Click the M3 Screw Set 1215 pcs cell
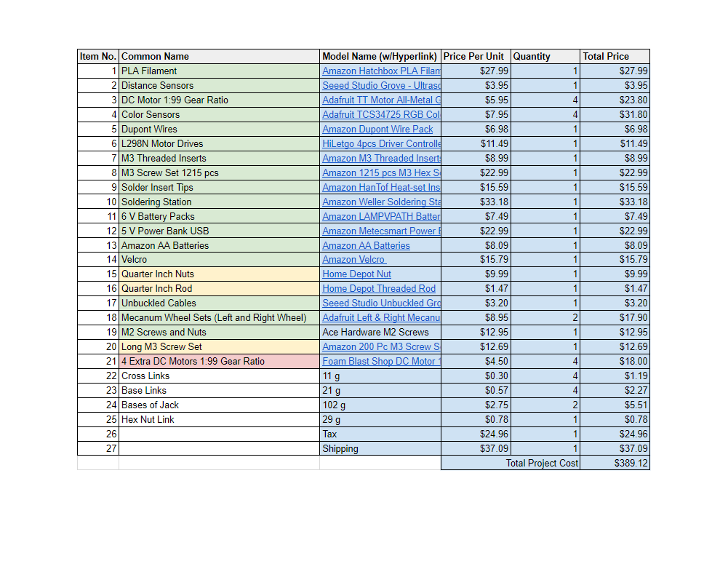Viewport: 728px width, 564px height. 219,172
